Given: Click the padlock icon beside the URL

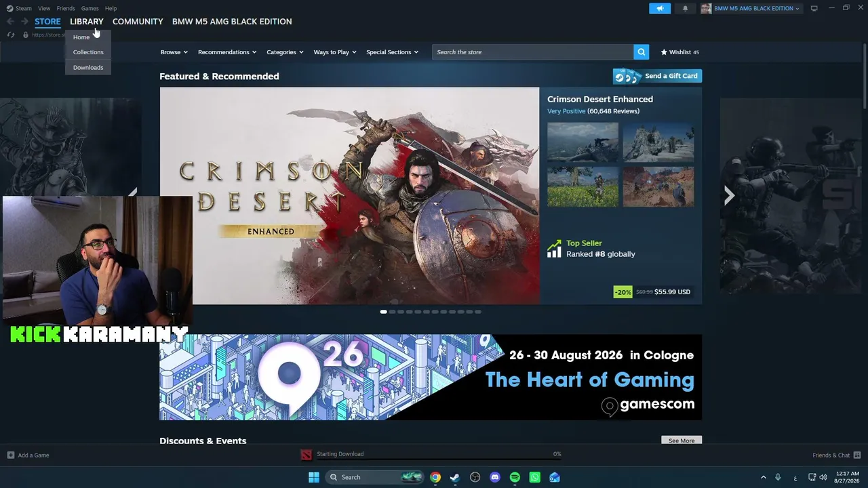Looking at the screenshot, I should tap(25, 35).
